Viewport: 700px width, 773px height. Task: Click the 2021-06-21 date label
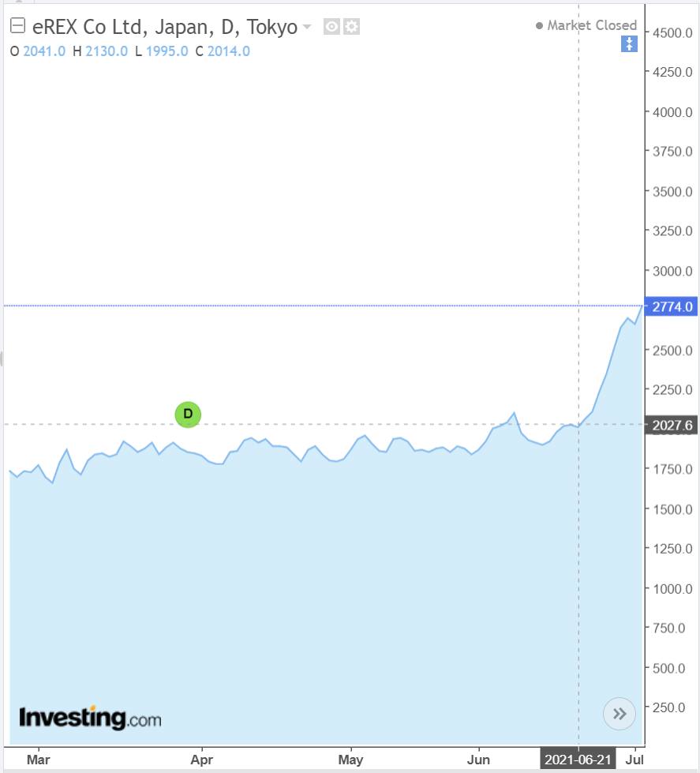click(578, 760)
